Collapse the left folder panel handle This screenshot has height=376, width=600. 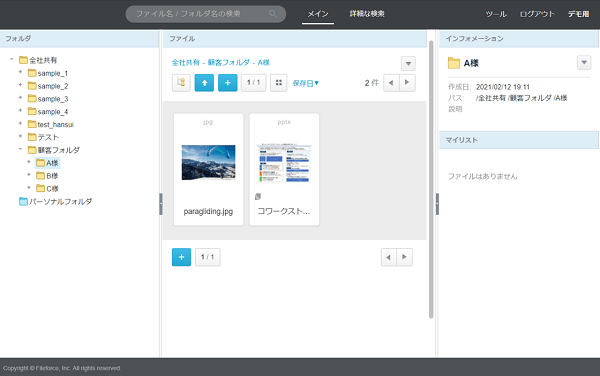pyautogui.click(x=161, y=204)
